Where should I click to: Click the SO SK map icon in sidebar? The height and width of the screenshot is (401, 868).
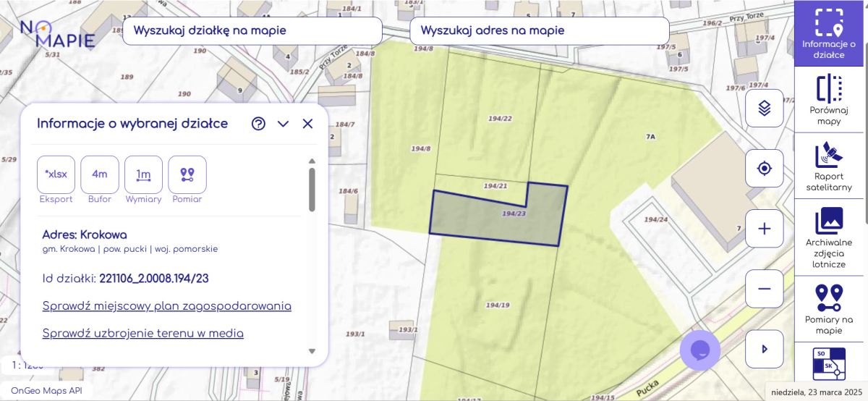tap(830, 364)
